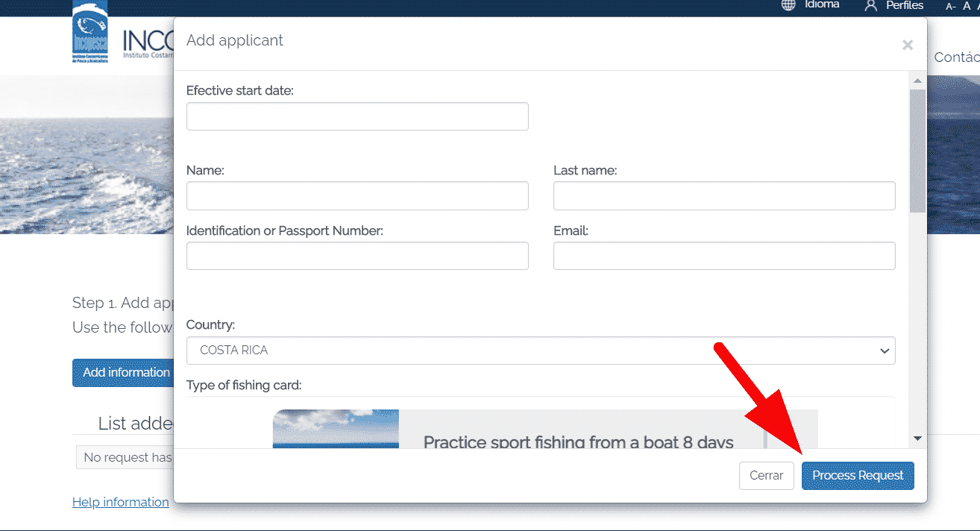
Task: Open the Idioma language menu
Action: pos(822,4)
